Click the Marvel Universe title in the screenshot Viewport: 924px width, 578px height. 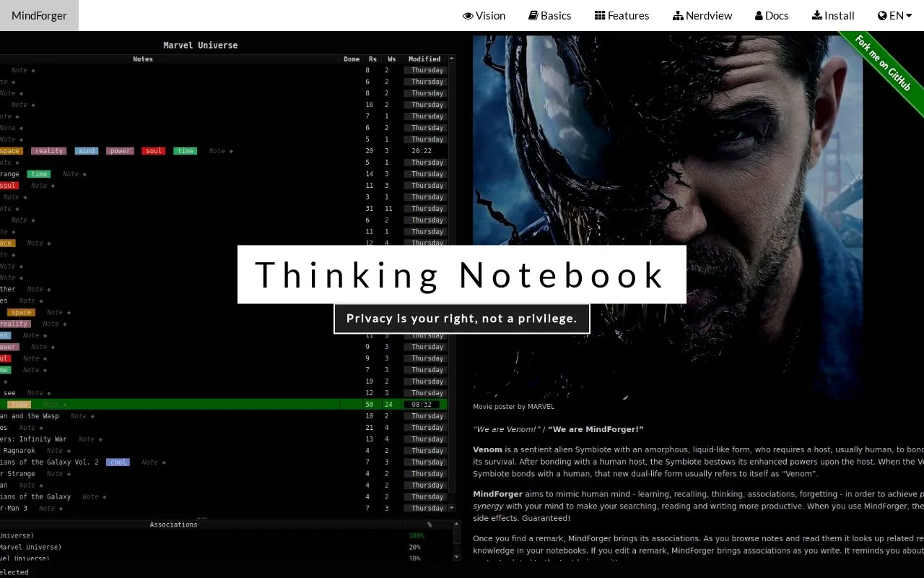pyautogui.click(x=200, y=45)
